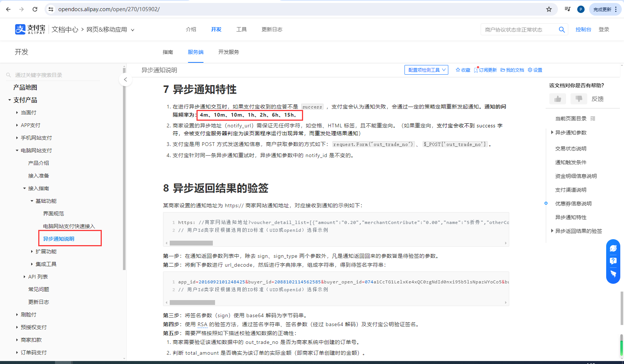Click horizontal scrollbar of second code block
Viewport: 624px width, 364px height.
[192, 302]
